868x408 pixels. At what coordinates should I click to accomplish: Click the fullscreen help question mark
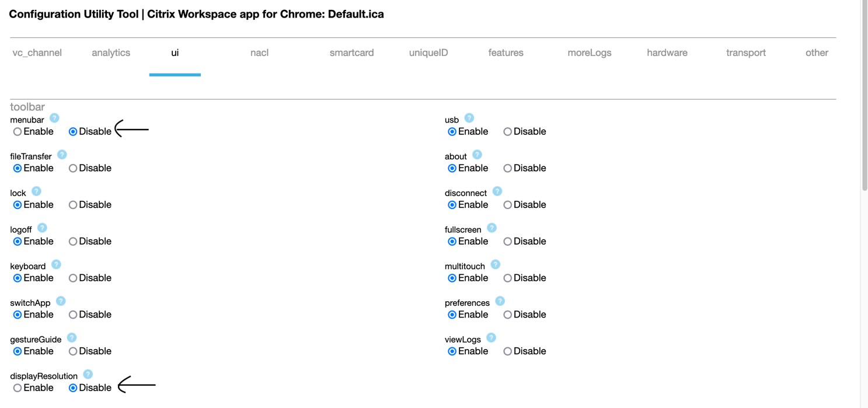[x=491, y=228]
